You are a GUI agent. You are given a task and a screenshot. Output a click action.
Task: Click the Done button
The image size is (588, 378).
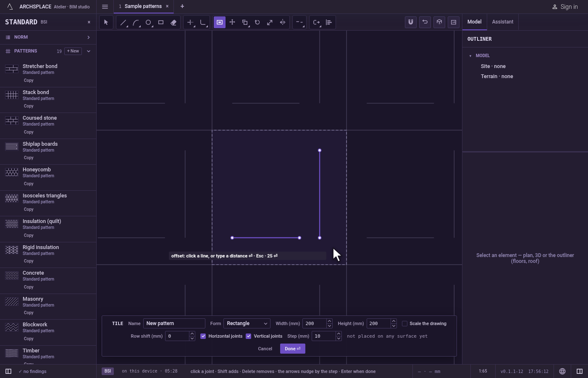(293, 349)
